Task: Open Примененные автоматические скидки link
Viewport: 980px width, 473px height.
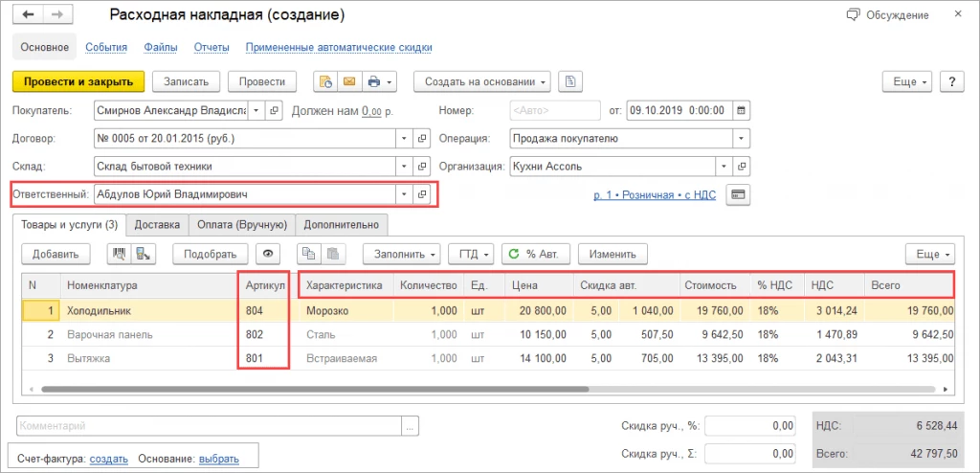Action: coord(340,47)
